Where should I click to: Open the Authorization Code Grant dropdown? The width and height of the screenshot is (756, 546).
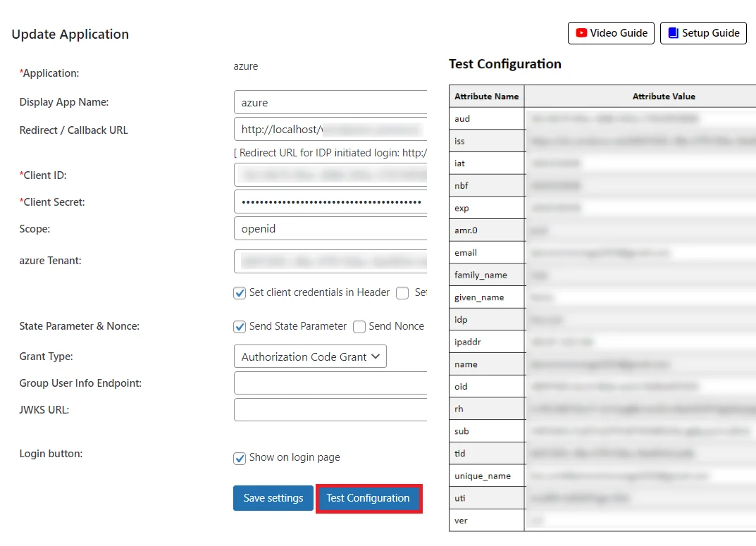[x=310, y=356]
